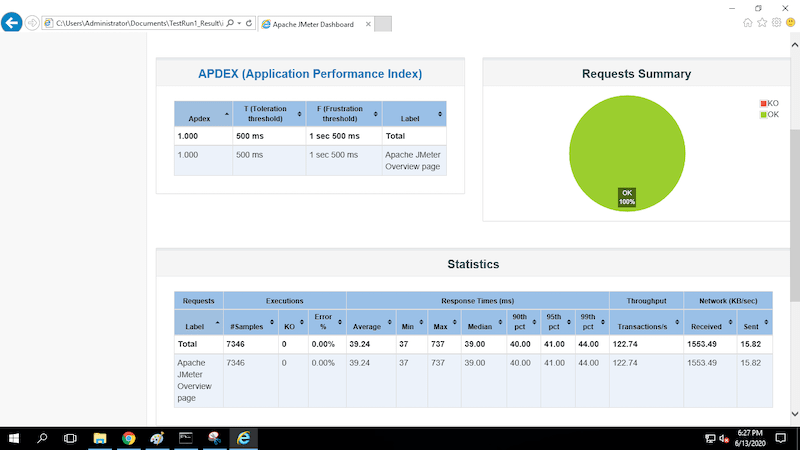Open network status tray icon

[x=710, y=438]
